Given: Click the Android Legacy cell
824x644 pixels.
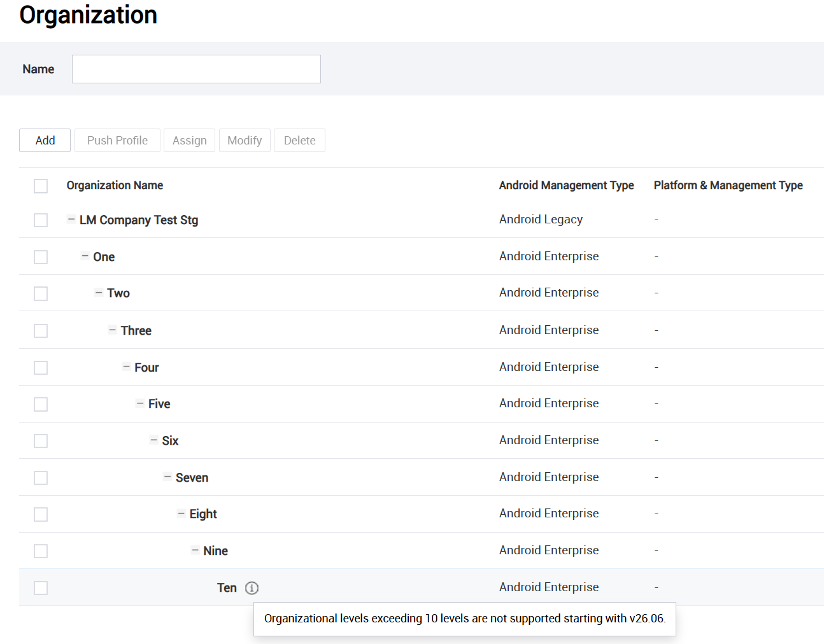Looking at the screenshot, I should coord(541,220).
